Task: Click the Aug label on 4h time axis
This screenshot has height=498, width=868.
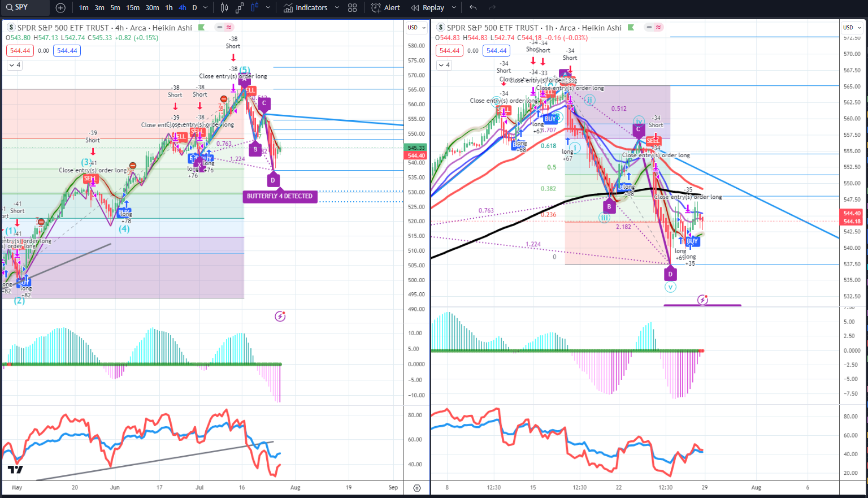Action: (x=295, y=487)
